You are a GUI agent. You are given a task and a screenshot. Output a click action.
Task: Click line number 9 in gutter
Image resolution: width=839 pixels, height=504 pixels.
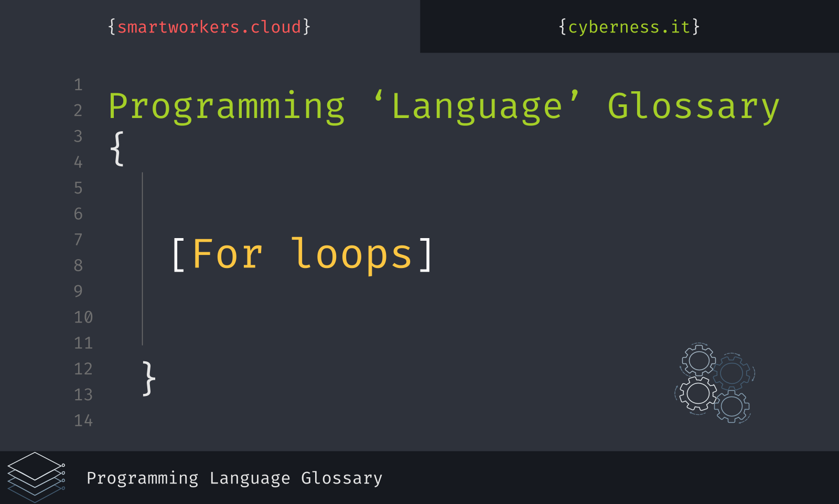coord(78,291)
